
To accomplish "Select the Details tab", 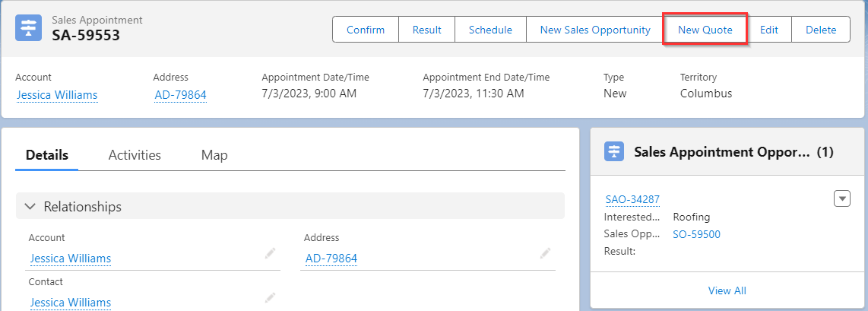I will click(47, 155).
